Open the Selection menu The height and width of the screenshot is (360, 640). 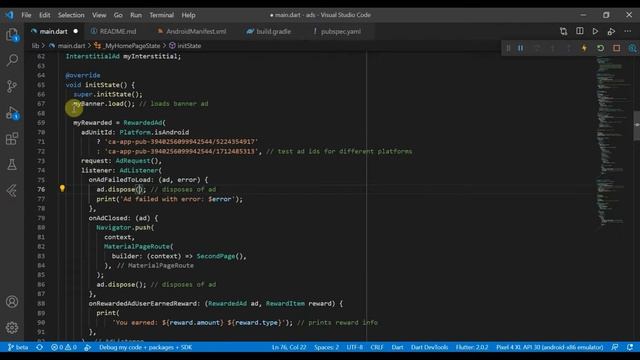point(71,15)
